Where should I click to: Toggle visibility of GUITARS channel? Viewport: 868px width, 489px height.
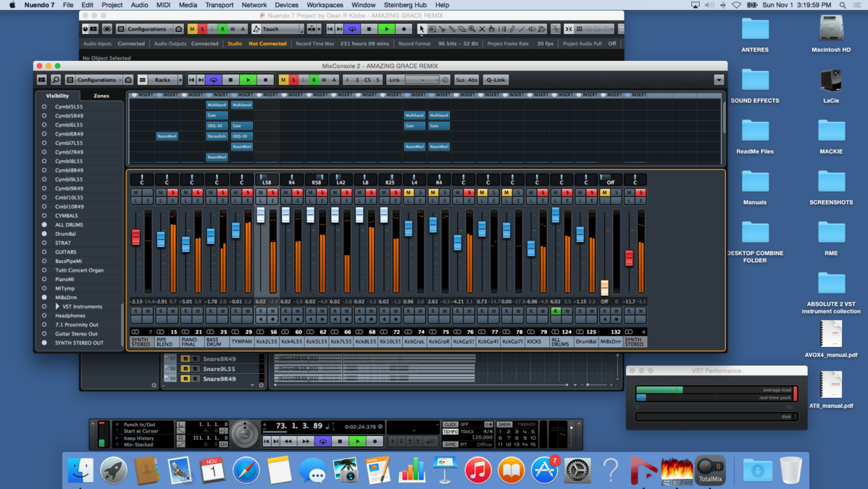tap(44, 252)
